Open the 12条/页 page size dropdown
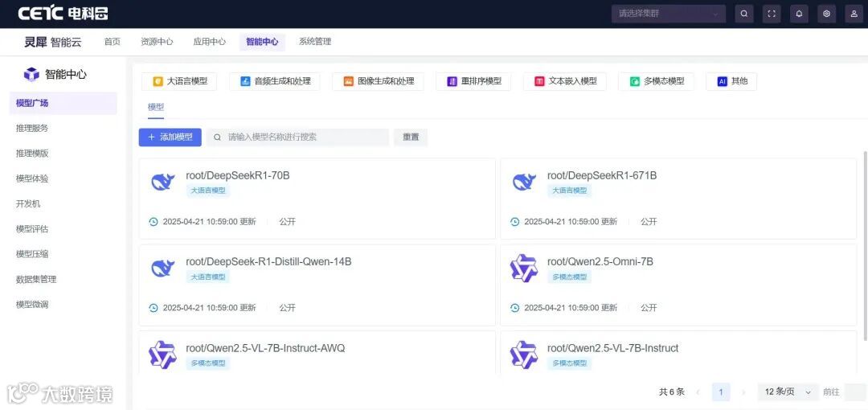Viewport: 868px width, 410px height. click(788, 392)
